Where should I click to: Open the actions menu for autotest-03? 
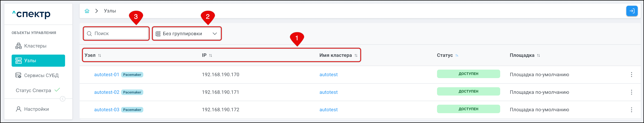(631, 110)
